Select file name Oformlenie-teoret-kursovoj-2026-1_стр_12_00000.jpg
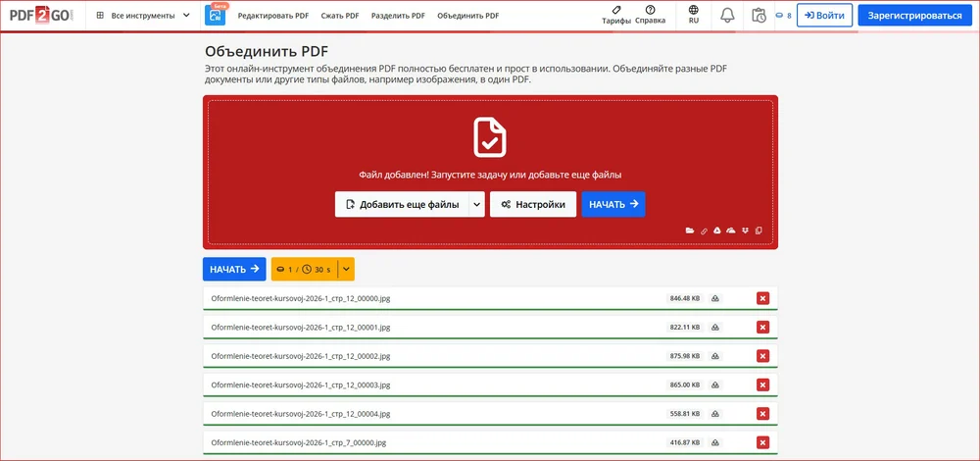980x461 pixels. click(x=301, y=298)
